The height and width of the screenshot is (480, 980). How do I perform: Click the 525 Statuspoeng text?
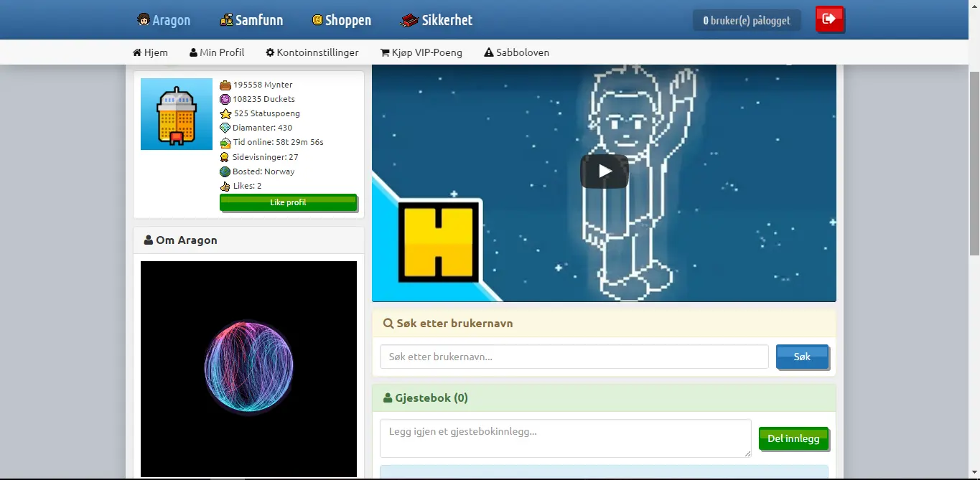point(267,113)
